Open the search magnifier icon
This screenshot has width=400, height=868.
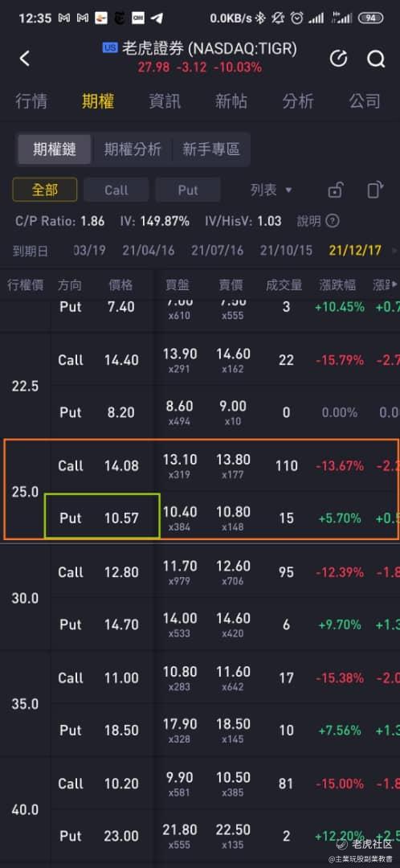pos(376,58)
